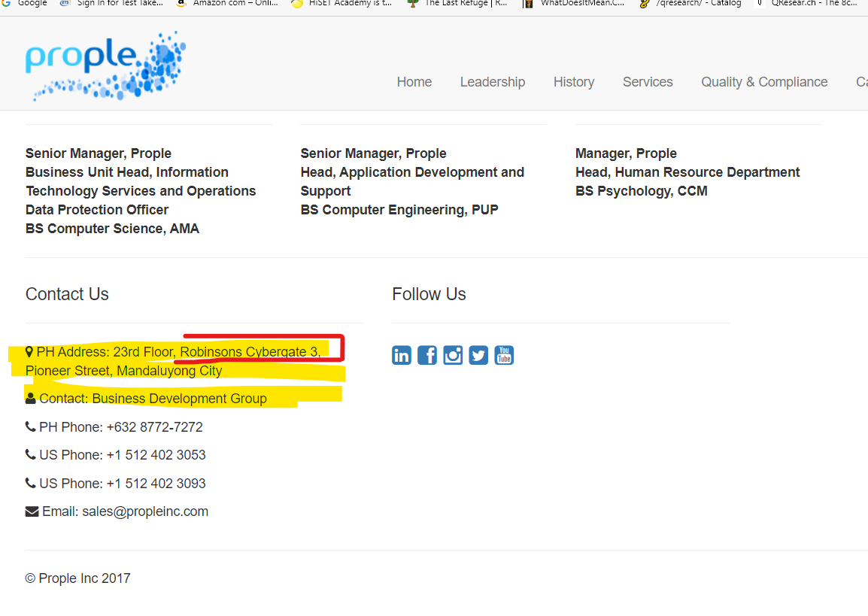
Task: Open the Facebook social icon
Action: (x=426, y=355)
